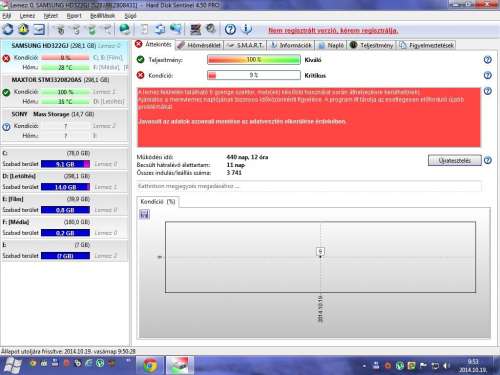Viewport: 500px width, 375px height.
Task: Click the red error icon on SAMSUNG Kondíció
Action: point(6,58)
